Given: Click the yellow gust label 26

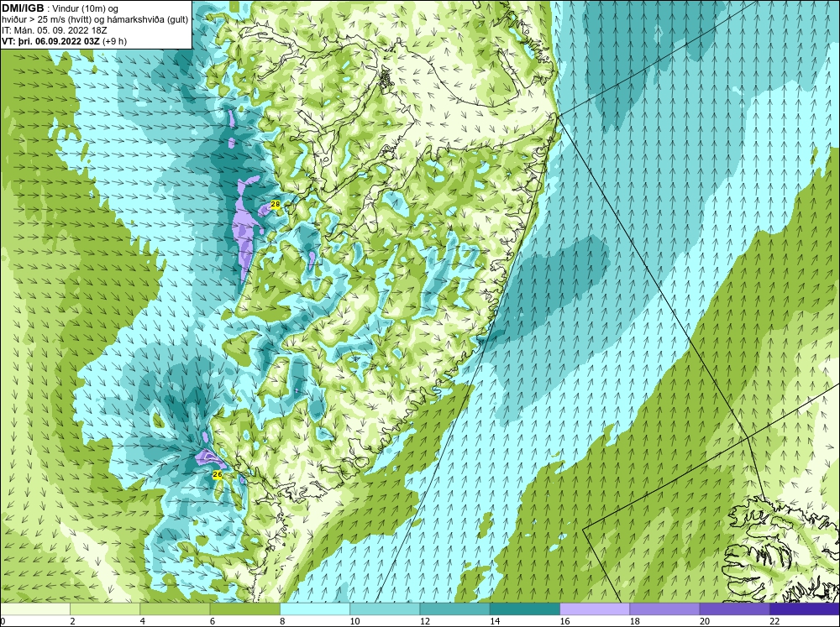Looking at the screenshot, I should (x=218, y=474).
